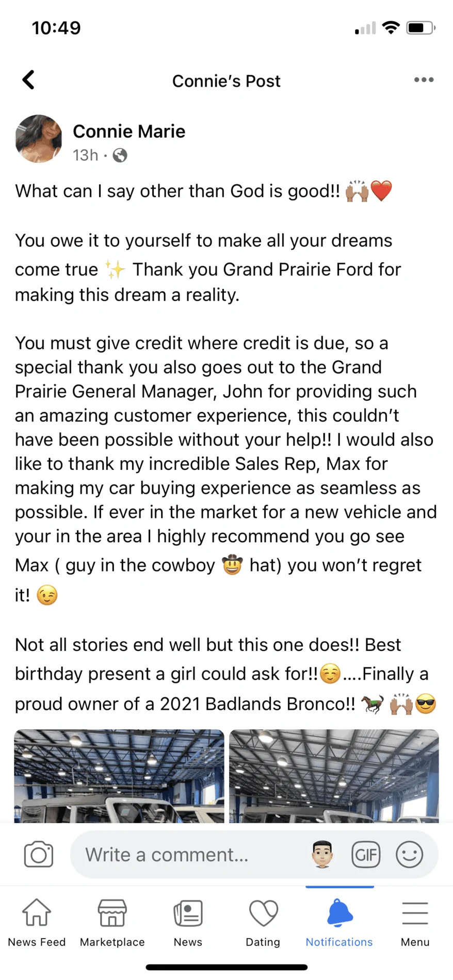Image resolution: width=453 pixels, height=980 pixels.
Task: Open Connie Marie's profile picture
Action: (39, 139)
